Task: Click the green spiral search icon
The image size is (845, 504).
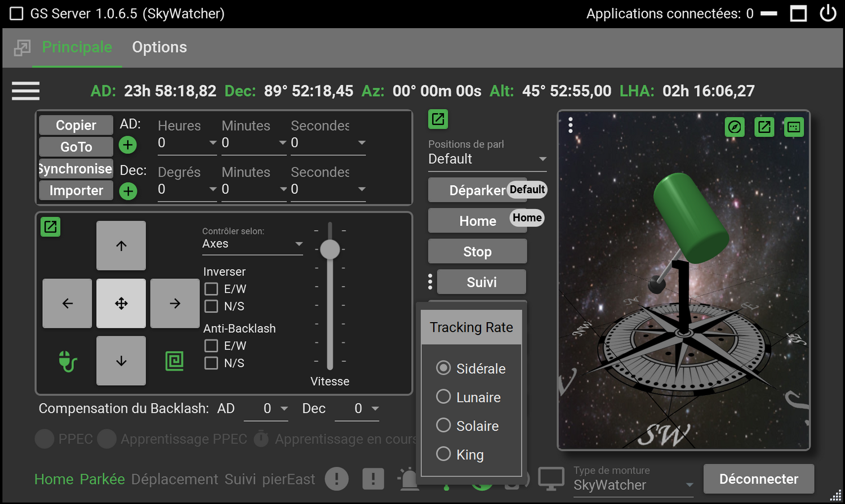Action: tap(175, 361)
